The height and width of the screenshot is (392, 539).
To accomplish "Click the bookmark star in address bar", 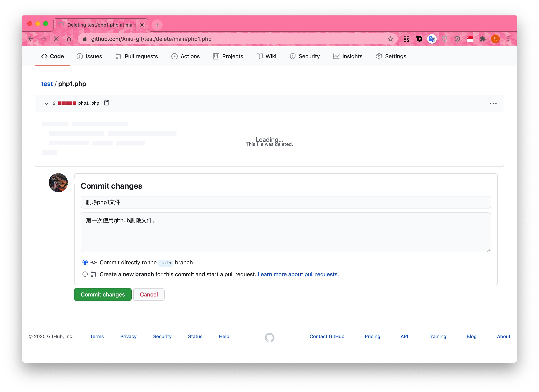I will [x=390, y=39].
